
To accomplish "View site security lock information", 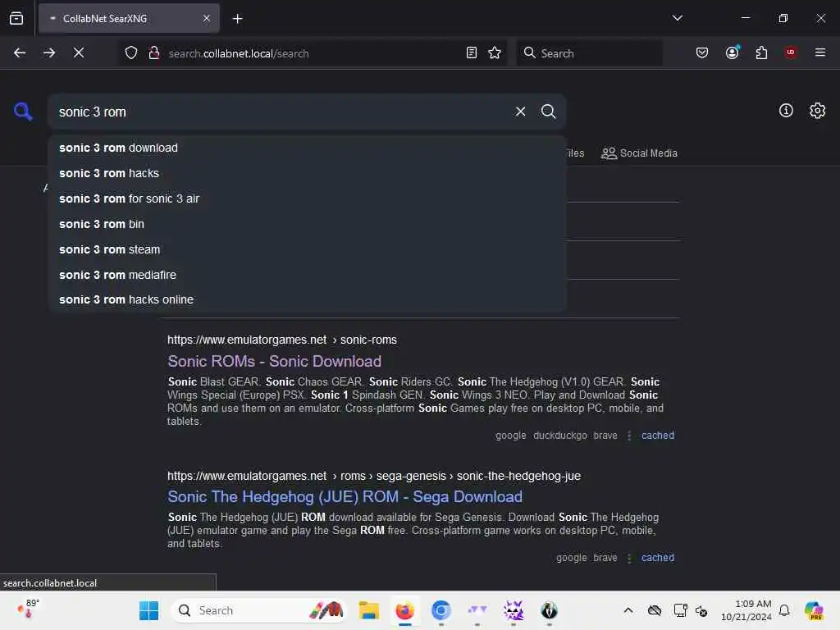I will [x=153, y=52].
